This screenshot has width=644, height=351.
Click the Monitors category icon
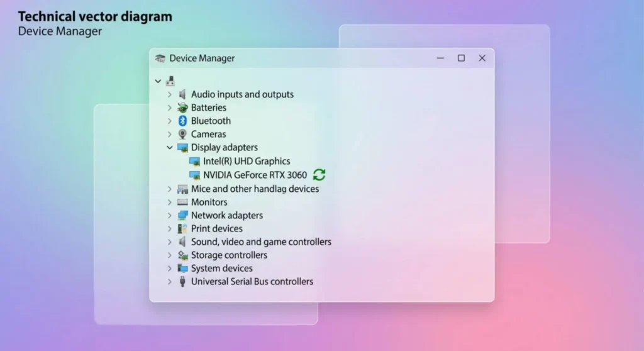pyautogui.click(x=182, y=202)
